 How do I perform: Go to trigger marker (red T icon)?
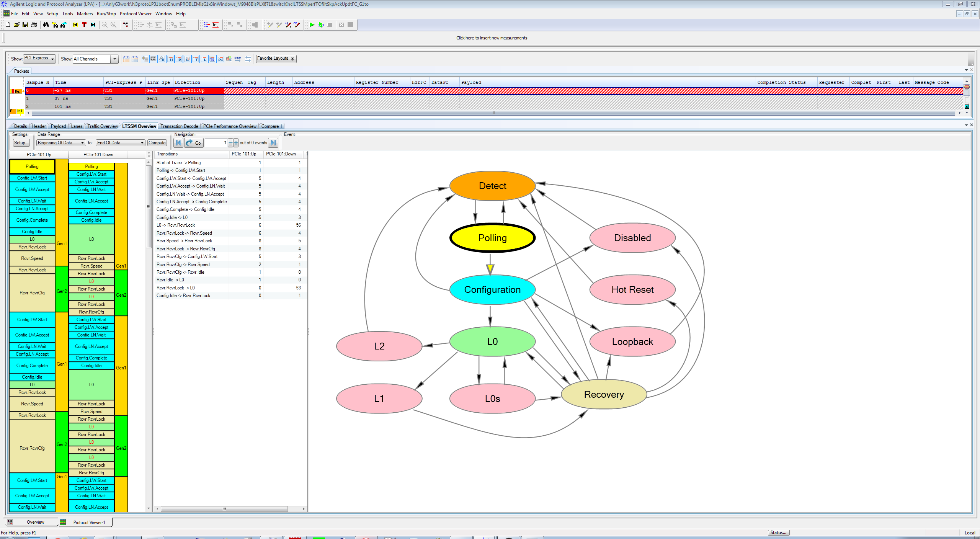coord(84,25)
